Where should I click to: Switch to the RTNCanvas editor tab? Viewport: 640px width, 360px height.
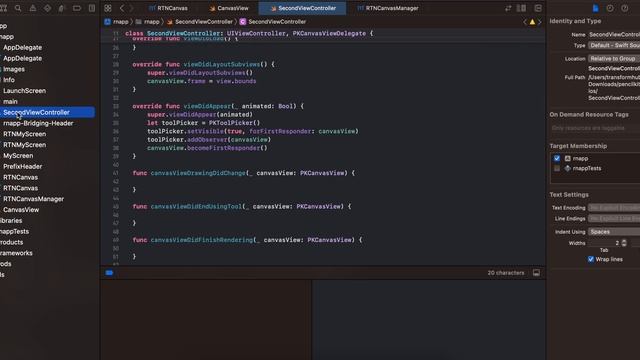(x=168, y=8)
